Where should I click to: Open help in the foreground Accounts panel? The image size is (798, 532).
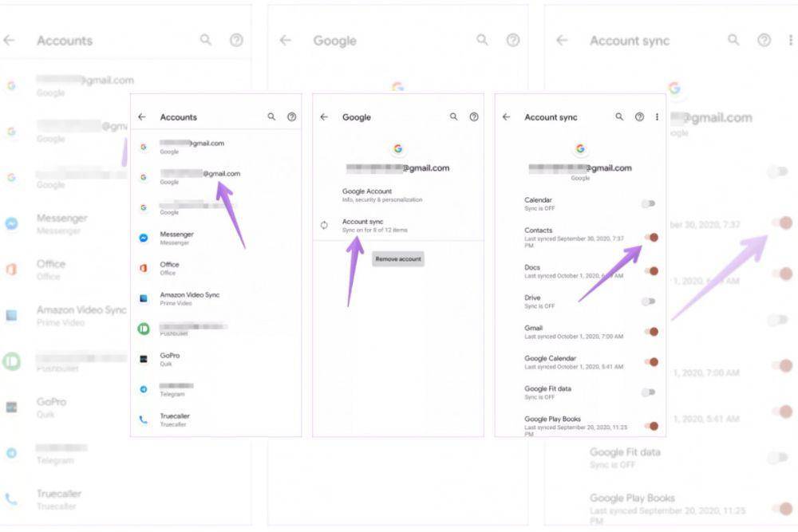[291, 117]
